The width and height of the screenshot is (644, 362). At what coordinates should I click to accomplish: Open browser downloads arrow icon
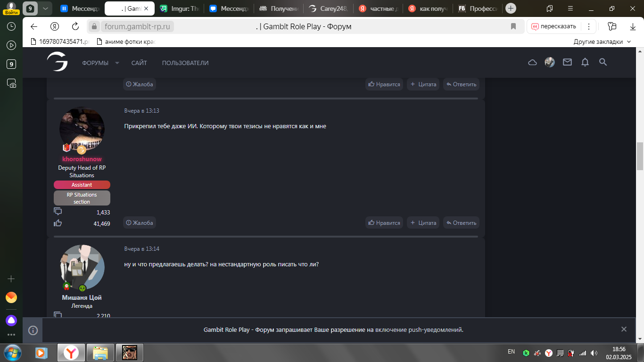pos(633,26)
